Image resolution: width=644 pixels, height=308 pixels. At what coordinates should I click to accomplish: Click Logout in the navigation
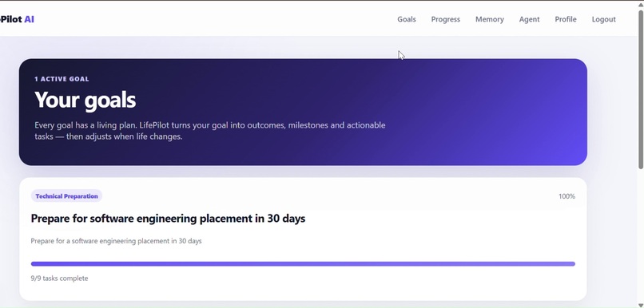(x=603, y=19)
